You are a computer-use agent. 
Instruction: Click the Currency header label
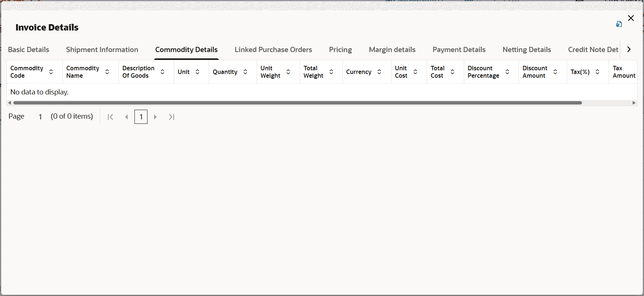(x=359, y=72)
